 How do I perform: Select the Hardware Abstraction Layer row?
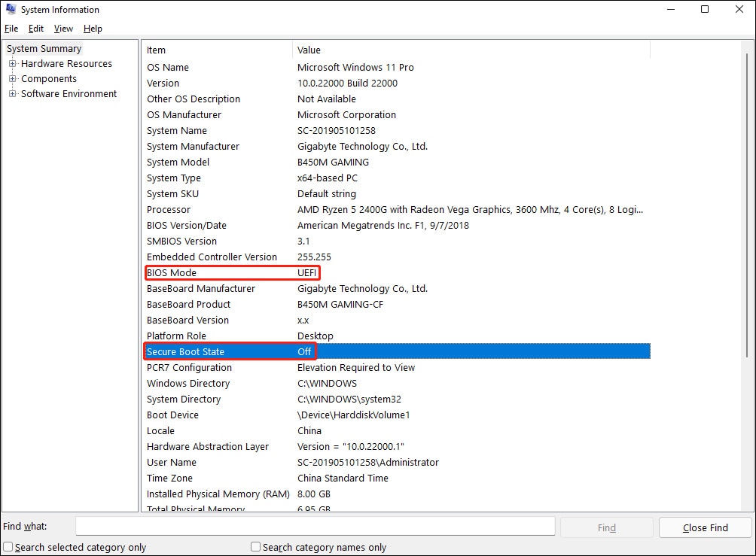pos(397,447)
